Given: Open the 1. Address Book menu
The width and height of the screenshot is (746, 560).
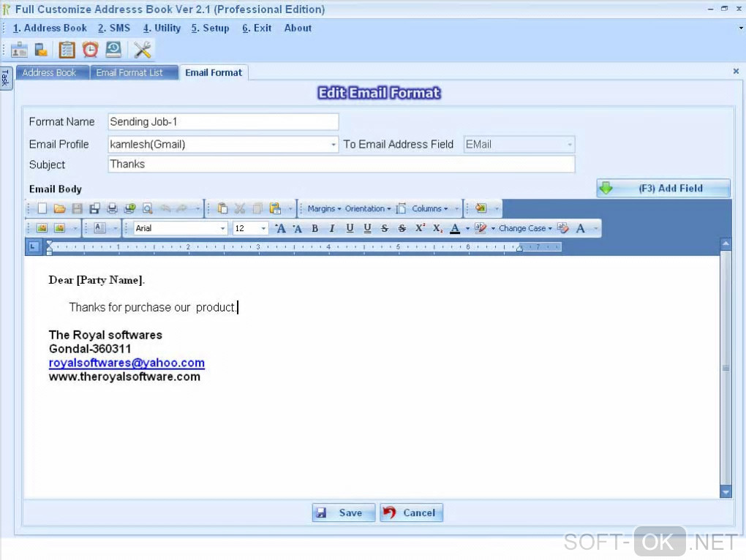Looking at the screenshot, I should pyautogui.click(x=50, y=28).
